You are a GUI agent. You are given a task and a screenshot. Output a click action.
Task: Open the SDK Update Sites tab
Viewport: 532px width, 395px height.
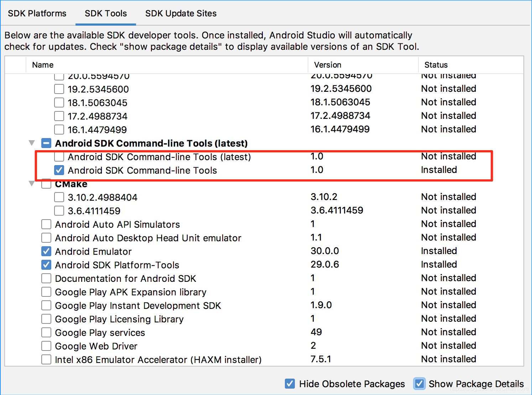(181, 14)
